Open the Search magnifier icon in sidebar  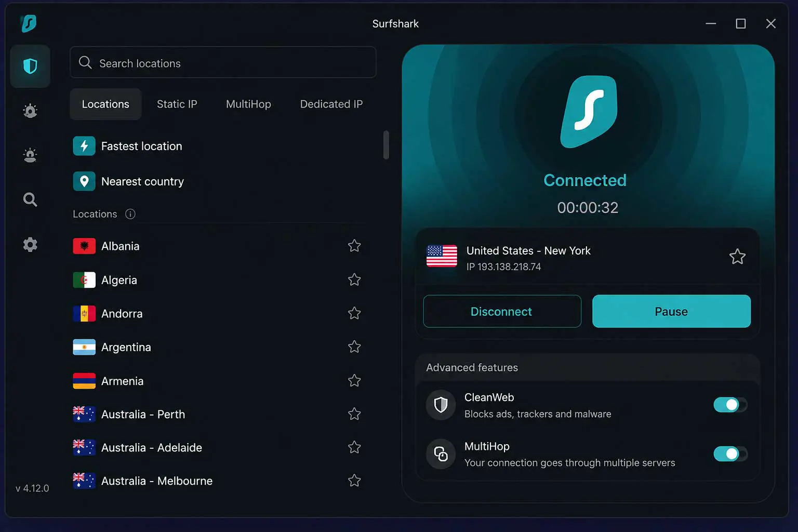pyautogui.click(x=30, y=199)
